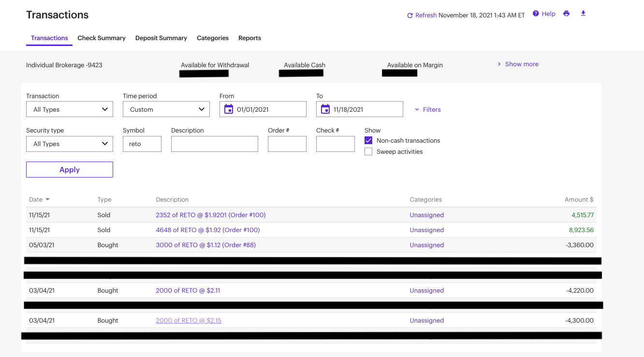Click the Unassigned category for 05/03/21 purchase
The width and height of the screenshot is (644, 357).
point(426,245)
